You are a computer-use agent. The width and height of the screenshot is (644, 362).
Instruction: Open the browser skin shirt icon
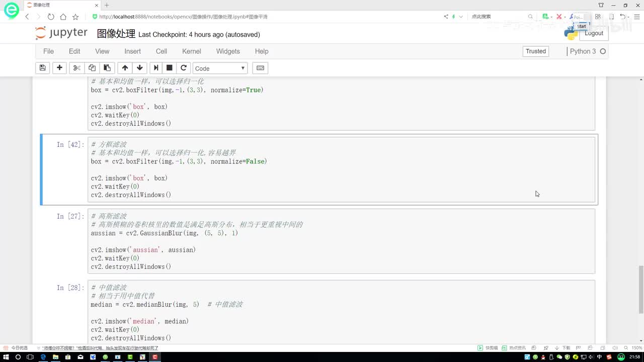click(x=601, y=5)
